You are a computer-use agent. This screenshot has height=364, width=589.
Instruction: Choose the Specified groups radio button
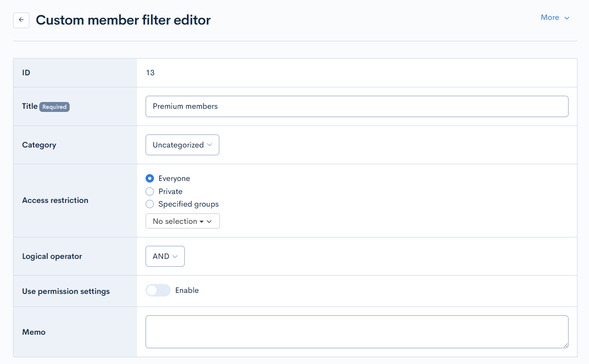tap(150, 204)
